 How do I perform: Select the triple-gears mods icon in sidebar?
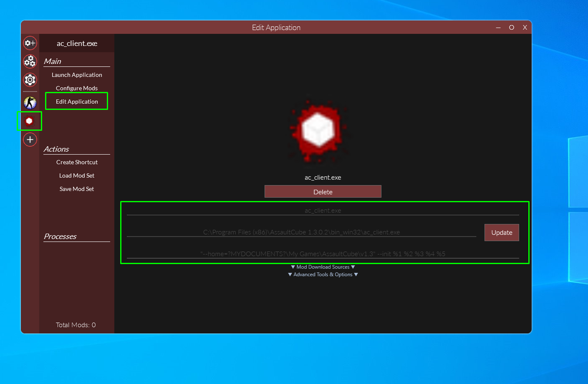click(30, 61)
